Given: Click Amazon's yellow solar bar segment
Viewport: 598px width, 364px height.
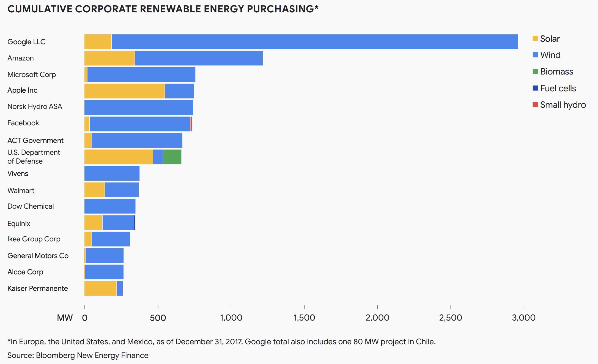Looking at the screenshot, I should (109, 58).
